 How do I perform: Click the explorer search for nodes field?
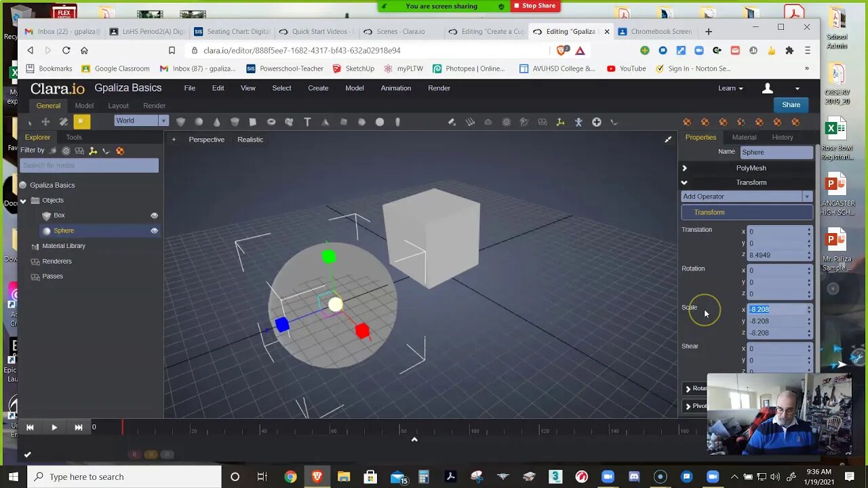(89, 165)
